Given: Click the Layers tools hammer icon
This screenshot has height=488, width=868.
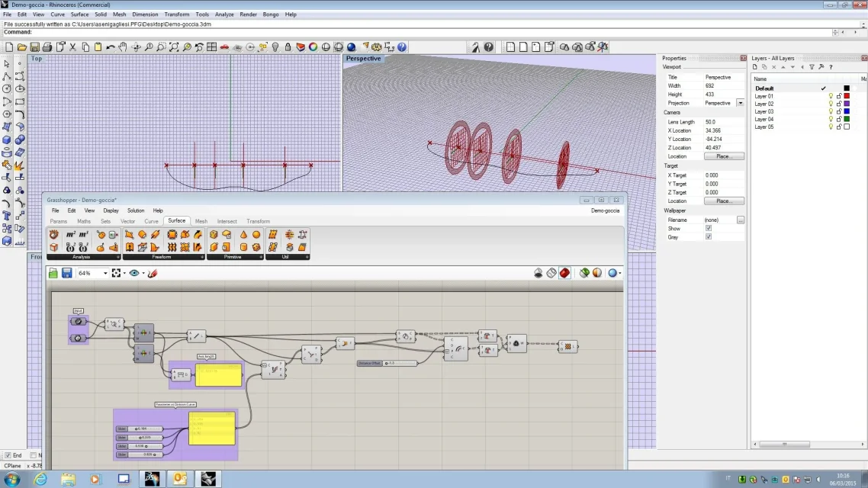Looking at the screenshot, I should pyautogui.click(x=821, y=67).
